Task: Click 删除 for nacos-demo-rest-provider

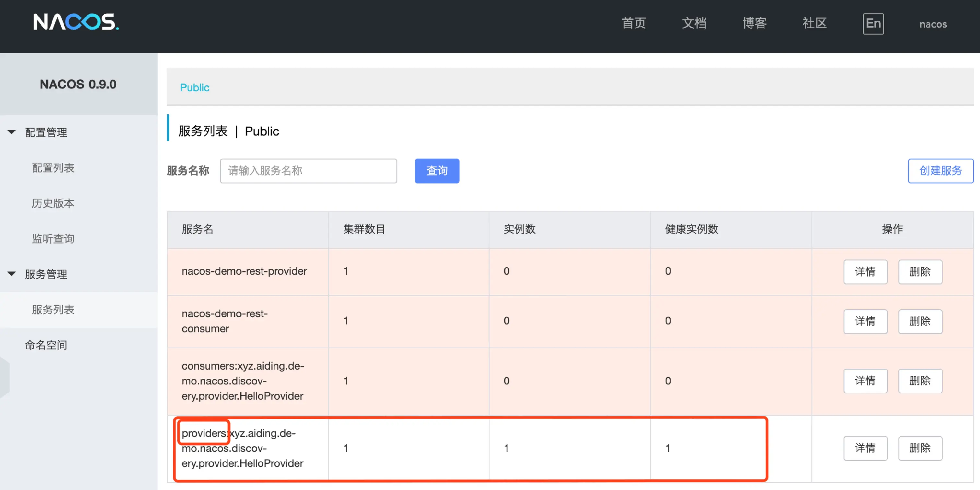Action: [920, 271]
